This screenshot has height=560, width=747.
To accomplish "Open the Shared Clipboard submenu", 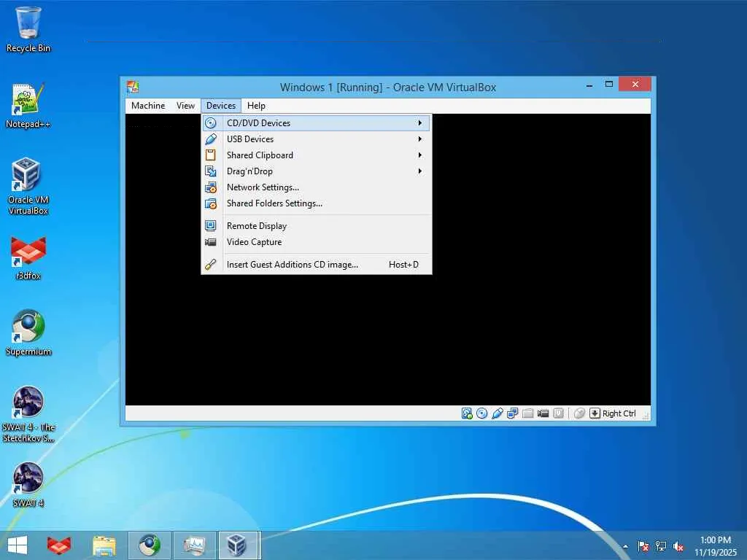I will (x=317, y=155).
